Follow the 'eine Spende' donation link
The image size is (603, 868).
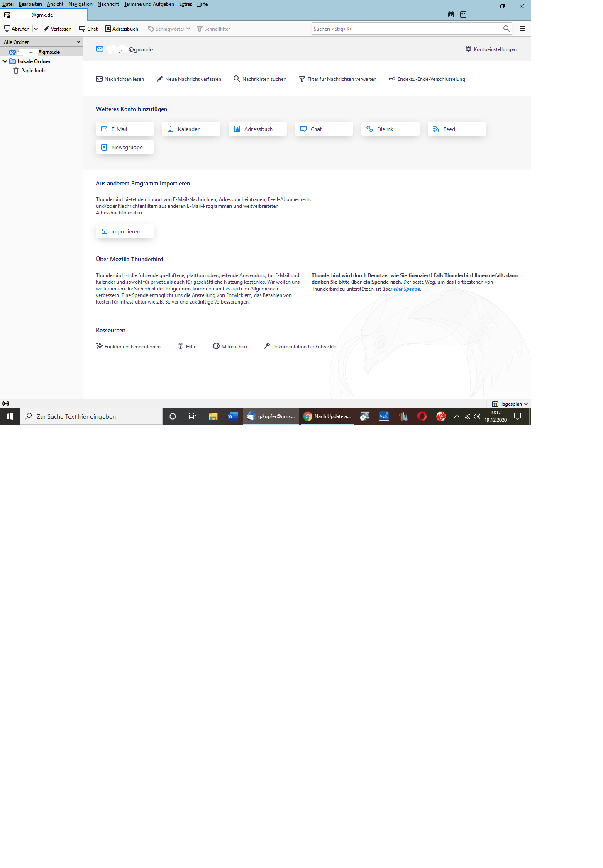pyautogui.click(x=407, y=289)
